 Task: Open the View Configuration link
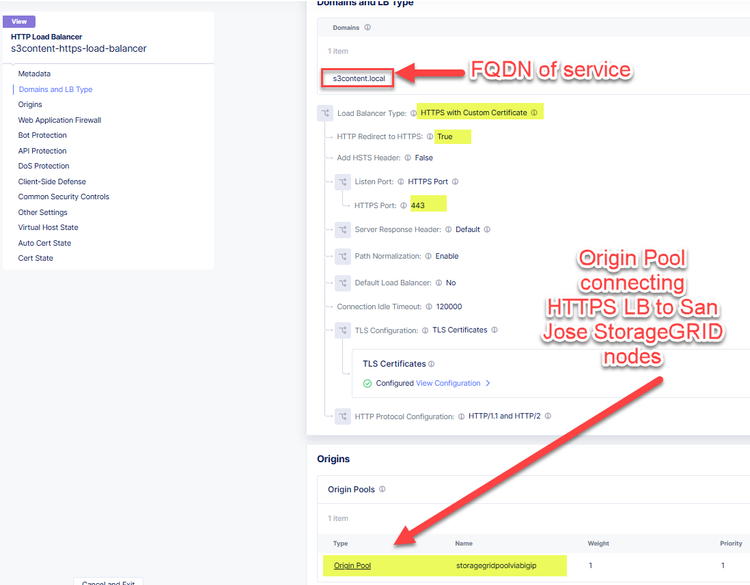click(x=448, y=383)
